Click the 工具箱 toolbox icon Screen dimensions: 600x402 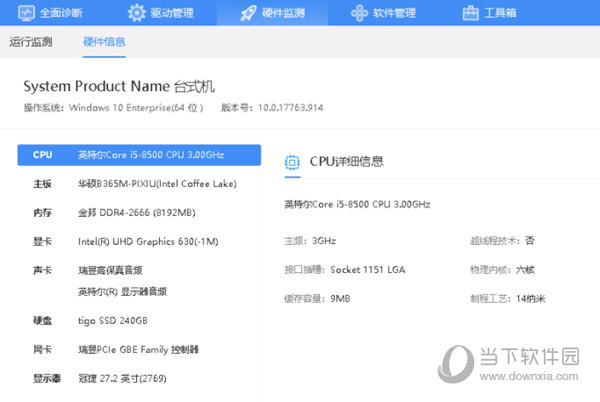click(470, 13)
